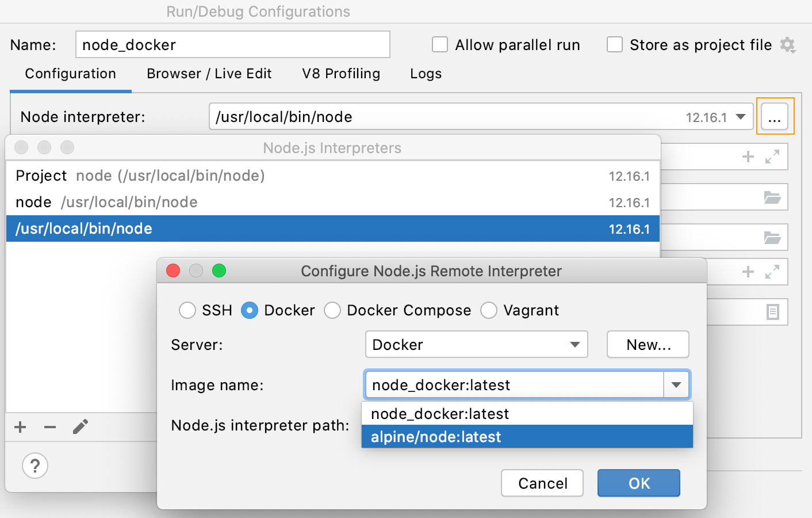Viewport: 812px width, 518px height.
Task: Click Cancel in the remote interpreter dialog
Action: point(542,483)
